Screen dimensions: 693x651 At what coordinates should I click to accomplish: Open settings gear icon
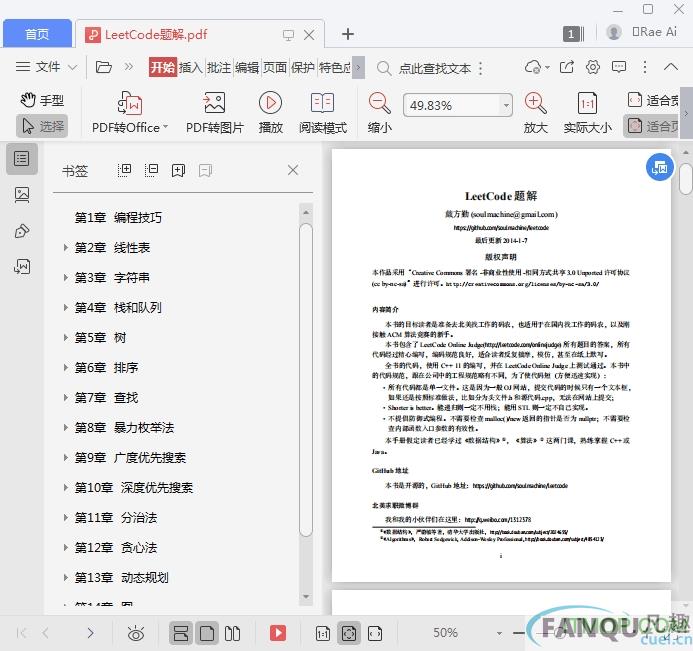(593, 67)
